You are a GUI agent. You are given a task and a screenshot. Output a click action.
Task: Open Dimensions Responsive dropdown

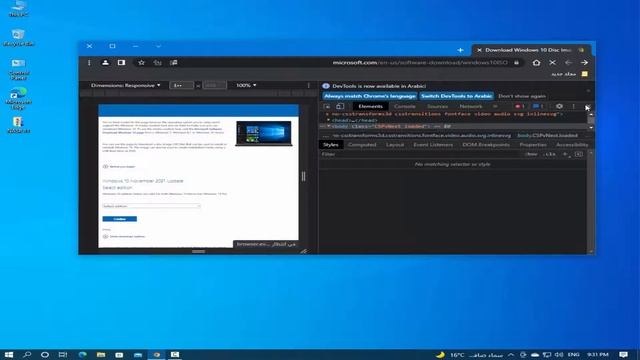click(x=125, y=85)
